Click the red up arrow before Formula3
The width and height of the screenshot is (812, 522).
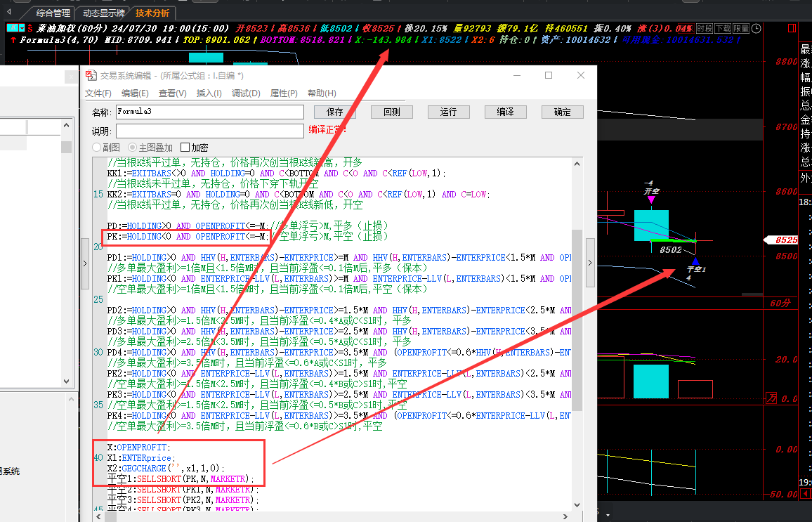(13, 40)
